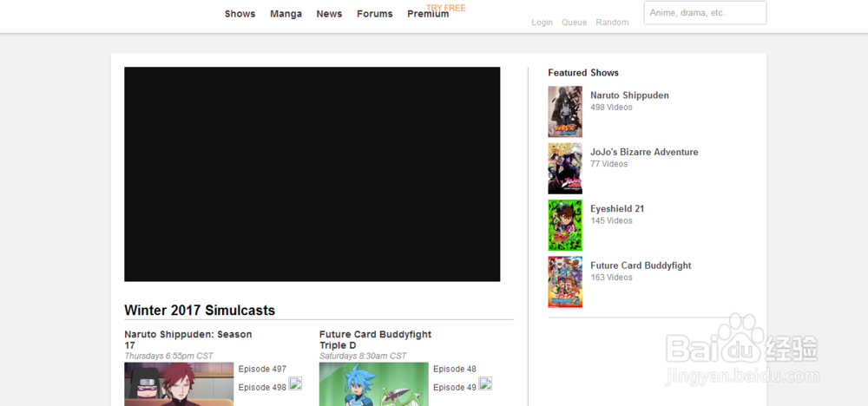Open Naruto Episode 498
Viewport: 868px width, 406px height.
pyautogui.click(x=262, y=387)
